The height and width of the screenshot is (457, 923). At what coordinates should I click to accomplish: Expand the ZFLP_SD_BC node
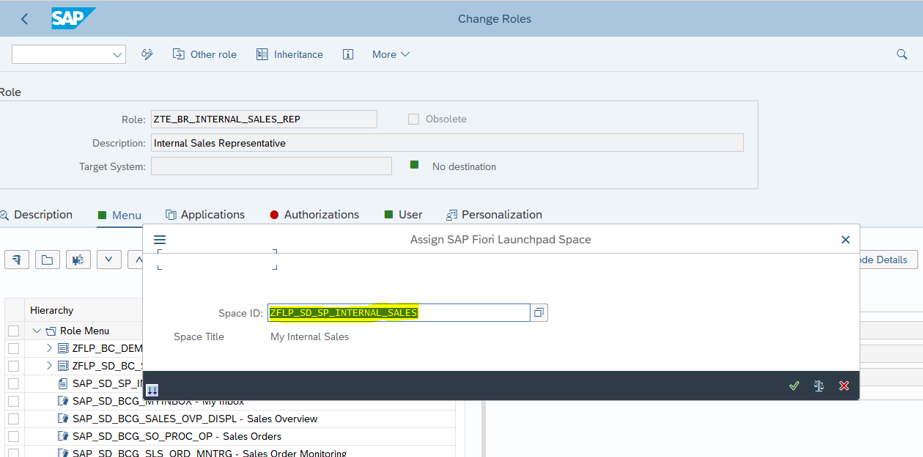tap(49, 366)
